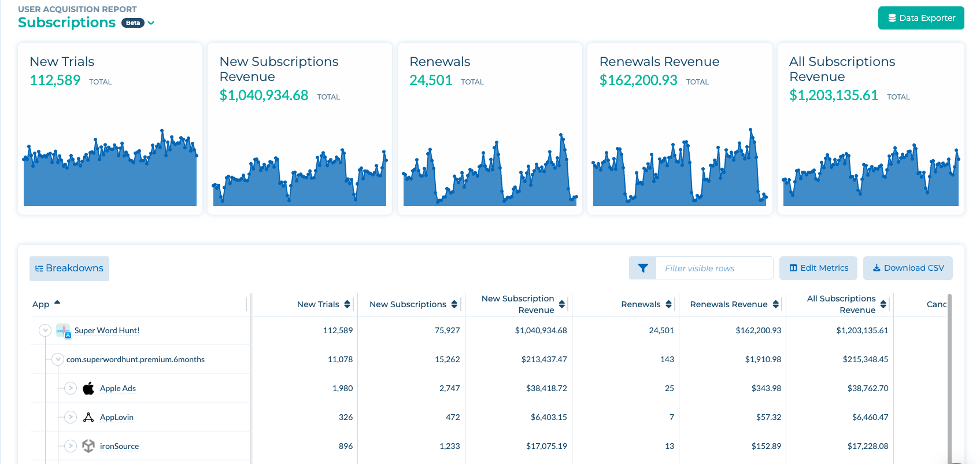
Task: Open the AppLovin link
Action: coord(117,417)
